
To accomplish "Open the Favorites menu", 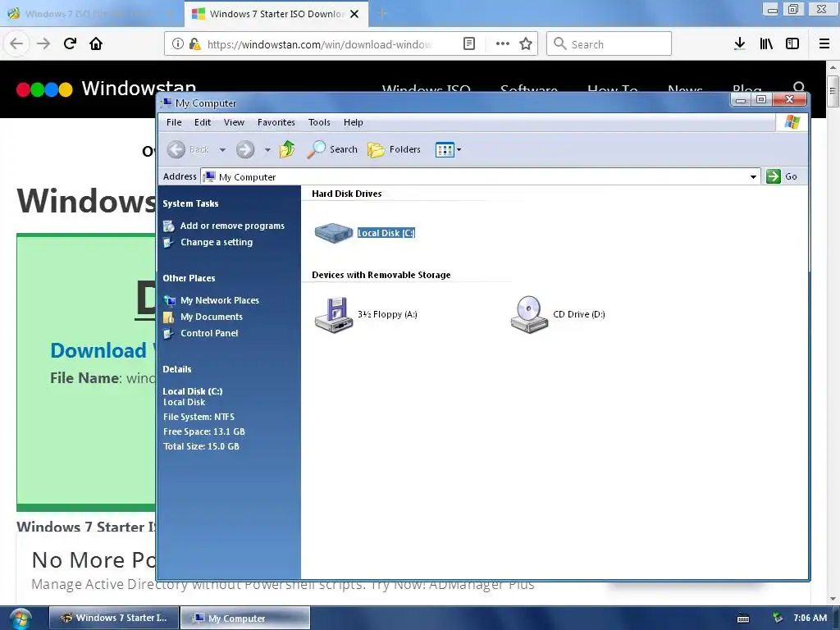I will pos(276,122).
